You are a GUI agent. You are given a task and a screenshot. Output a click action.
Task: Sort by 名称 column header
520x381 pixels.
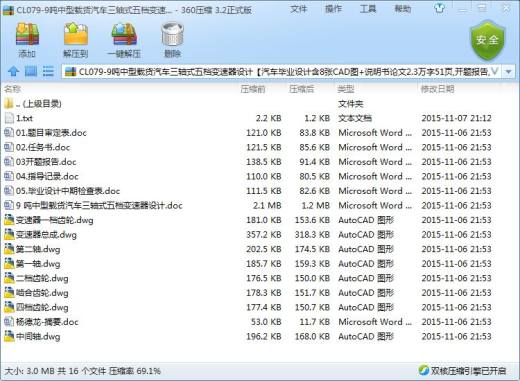(x=13, y=89)
